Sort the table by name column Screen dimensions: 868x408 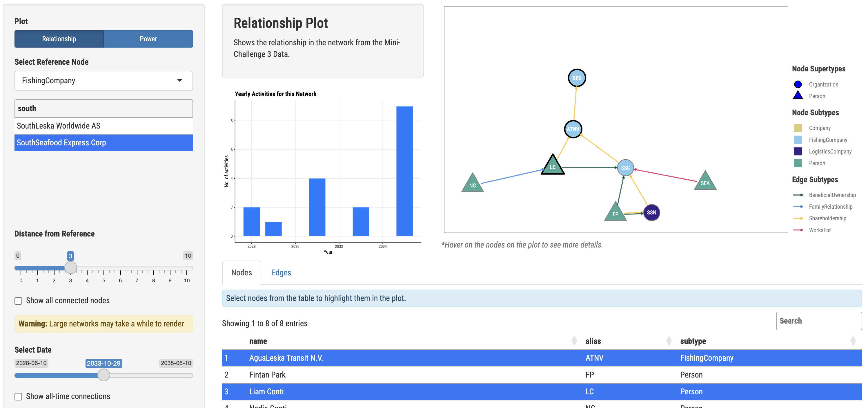pyautogui.click(x=574, y=341)
